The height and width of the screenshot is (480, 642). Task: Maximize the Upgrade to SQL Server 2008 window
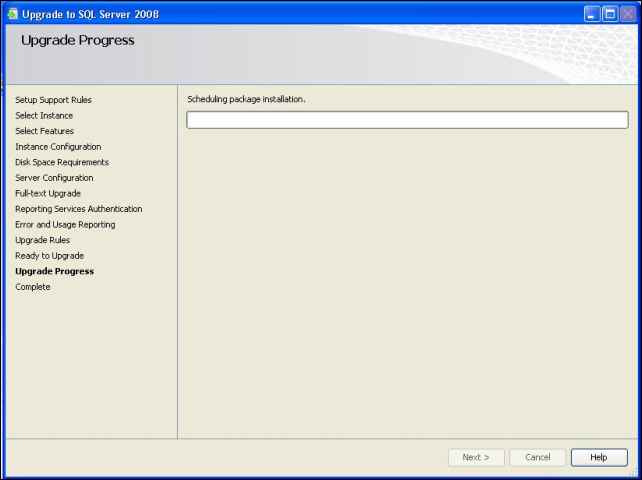610,14
